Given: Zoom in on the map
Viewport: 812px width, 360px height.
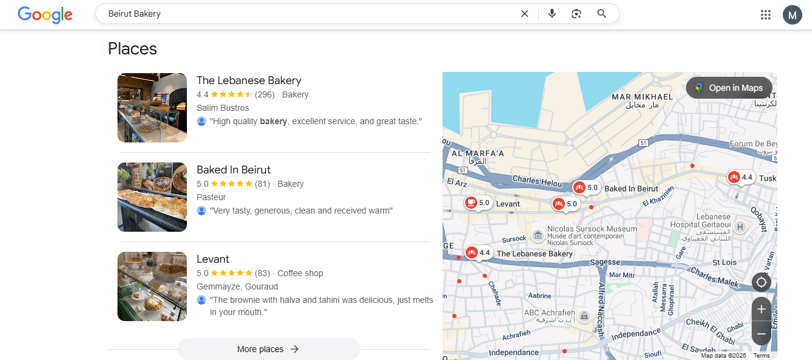Looking at the screenshot, I should tap(761, 309).
